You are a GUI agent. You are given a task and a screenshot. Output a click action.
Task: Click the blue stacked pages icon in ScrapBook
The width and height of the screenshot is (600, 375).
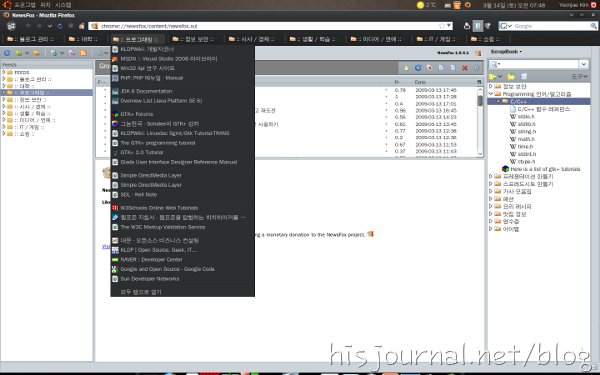(x=523, y=77)
